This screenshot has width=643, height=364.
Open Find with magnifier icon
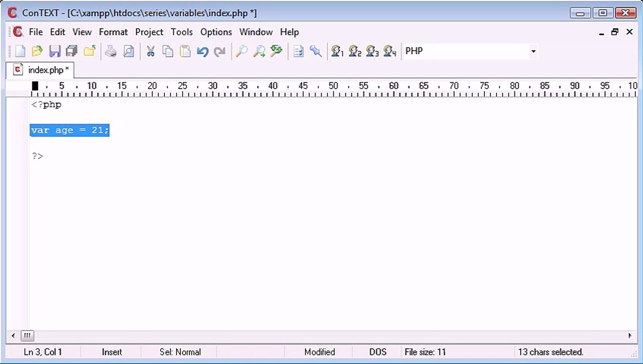pos(242,51)
